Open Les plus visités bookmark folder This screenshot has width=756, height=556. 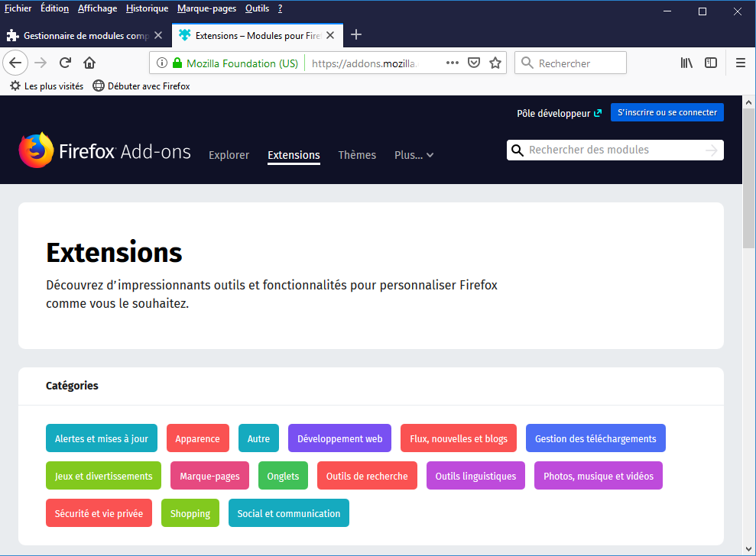coord(47,86)
